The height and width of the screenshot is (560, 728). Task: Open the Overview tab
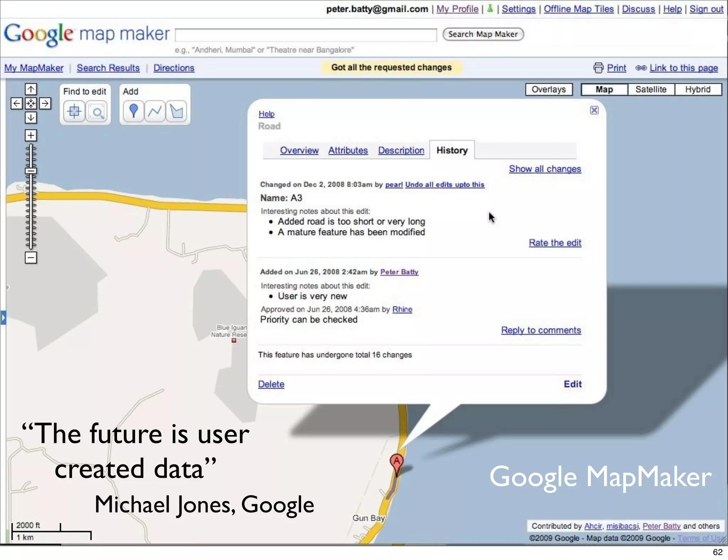coord(299,150)
